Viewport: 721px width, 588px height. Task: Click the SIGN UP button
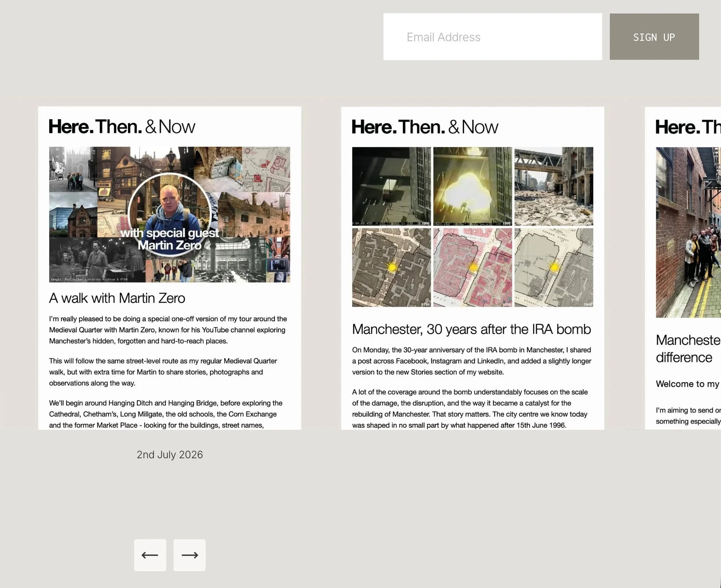[654, 37]
